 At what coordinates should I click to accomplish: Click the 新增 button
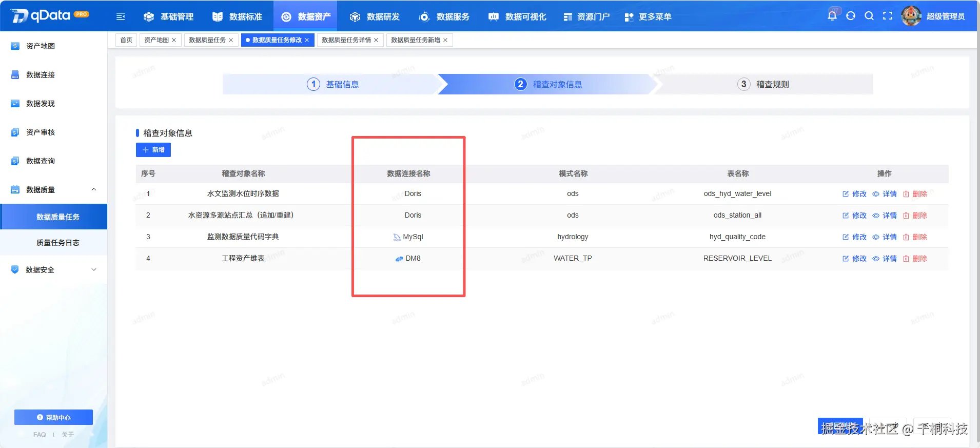[153, 150]
